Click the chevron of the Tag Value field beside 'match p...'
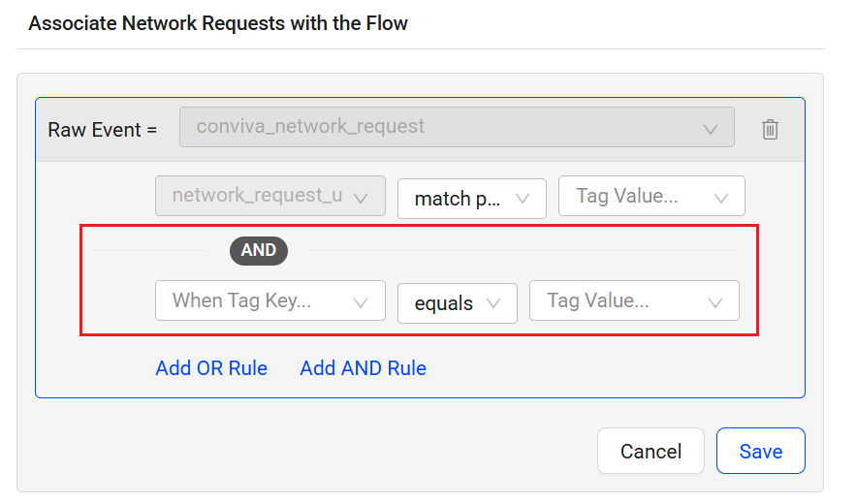This screenshot has width=856, height=504. [721, 198]
